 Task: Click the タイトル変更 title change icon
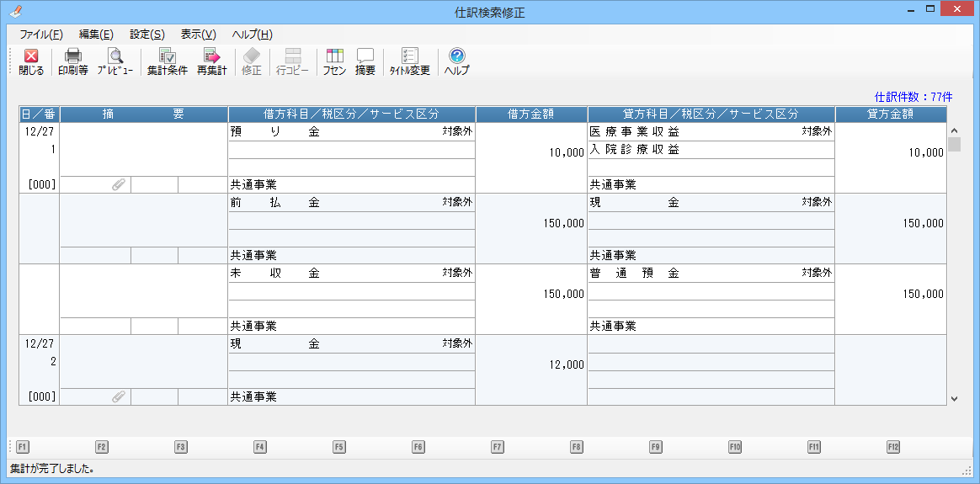[409, 61]
